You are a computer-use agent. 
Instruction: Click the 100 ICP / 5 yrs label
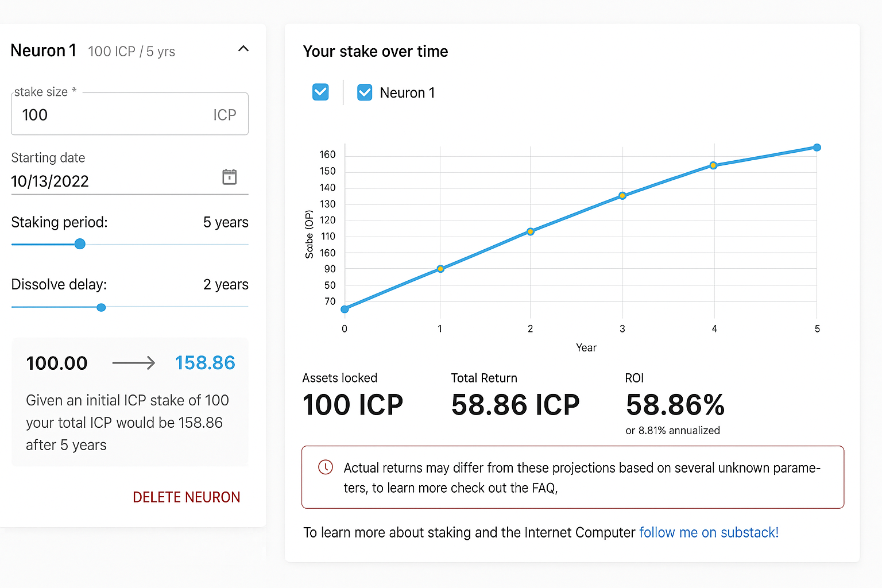point(131,52)
